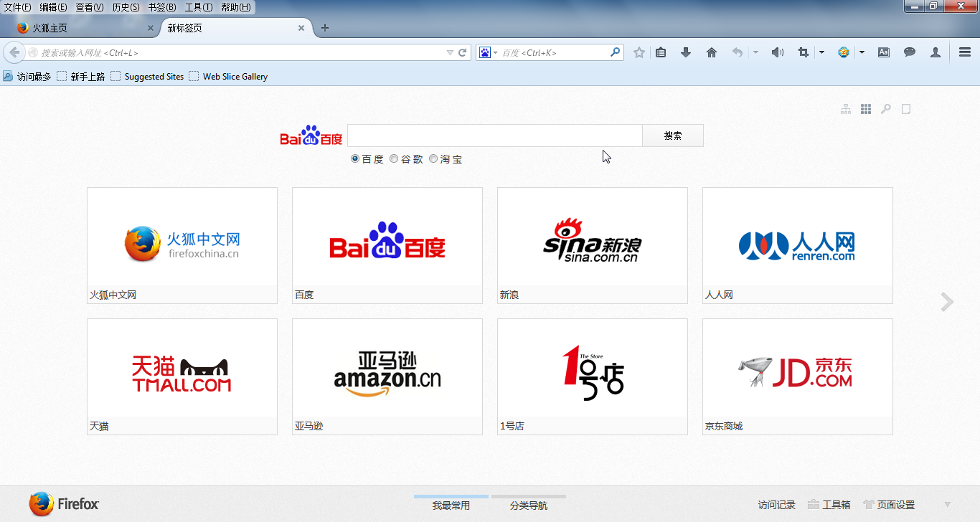Open the 京东商城 JD.com tile
Viewport: 980px width, 522px height.
[x=798, y=376]
